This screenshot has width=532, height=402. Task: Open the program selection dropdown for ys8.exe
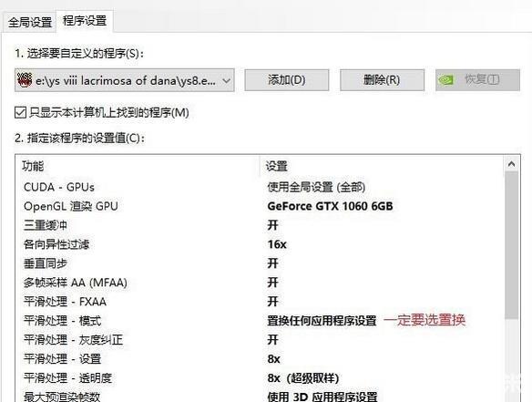pyautogui.click(x=124, y=80)
